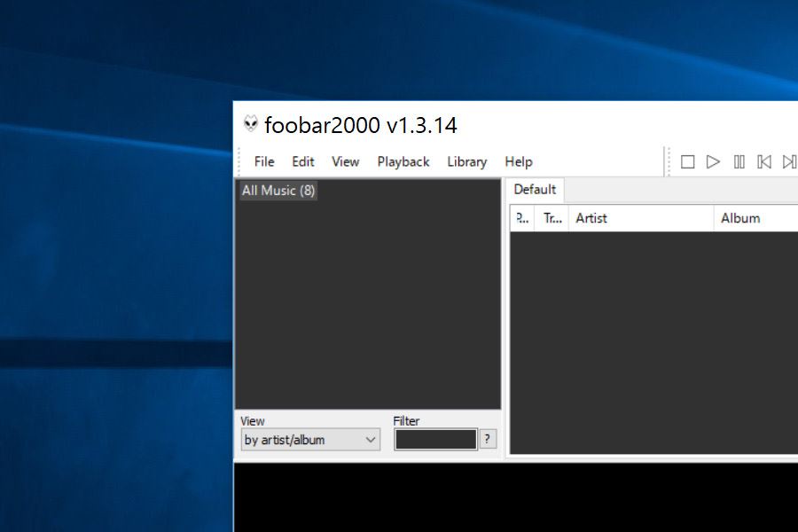Click the Playing status column header
798x532 pixels.
point(522,218)
